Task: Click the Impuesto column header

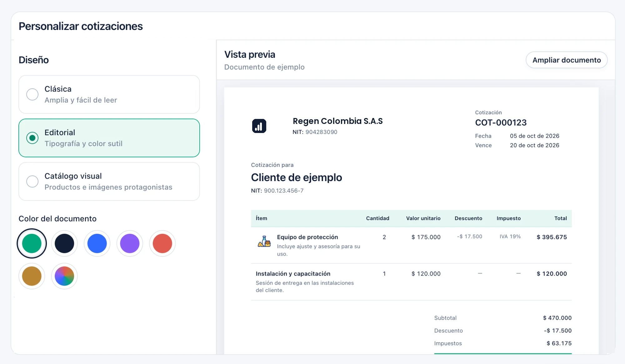Action: (508, 218)
